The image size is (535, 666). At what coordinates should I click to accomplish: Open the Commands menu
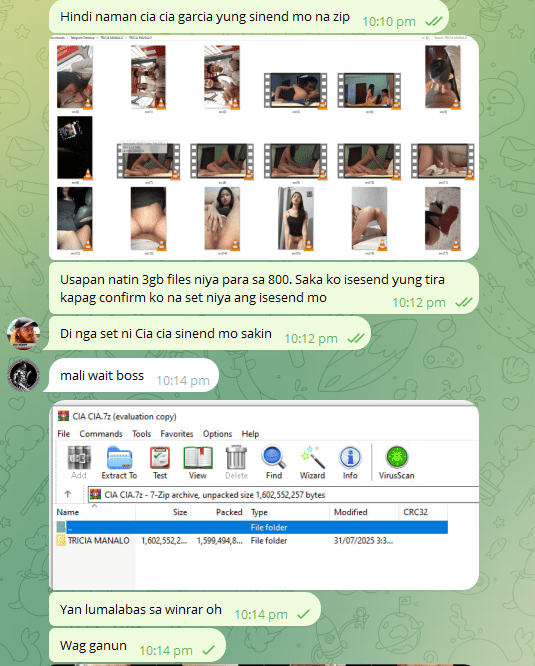click(x=101, y=434)
